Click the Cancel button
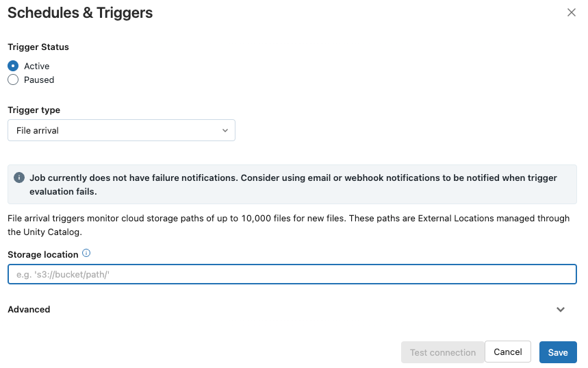The image size is (588, 368). 508,352
